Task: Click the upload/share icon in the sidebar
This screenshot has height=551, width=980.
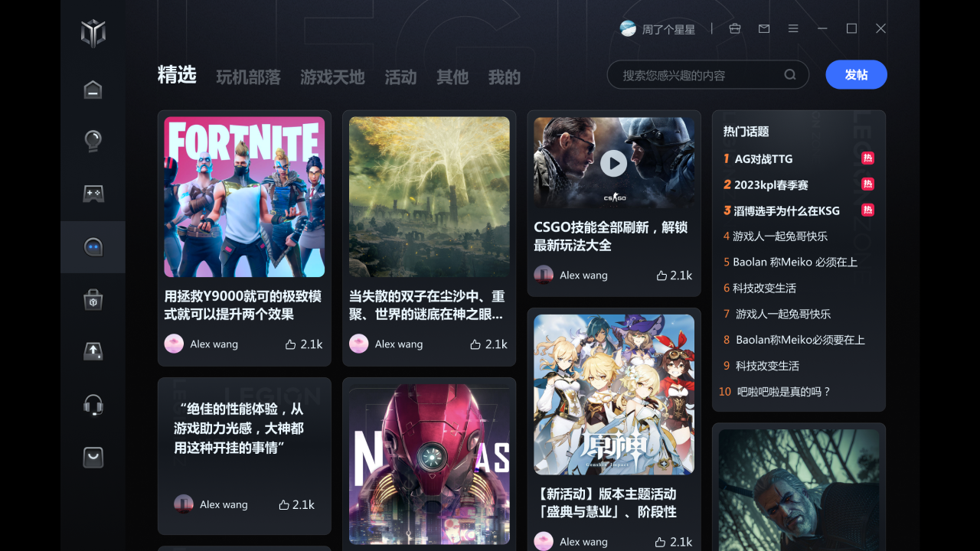Action: pyautogui.click(x=93, y=351)
